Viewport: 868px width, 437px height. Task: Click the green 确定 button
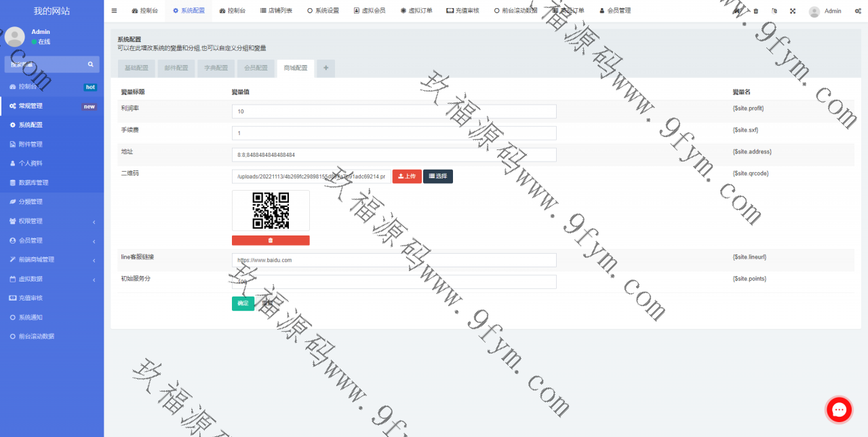tap(243, 303)
